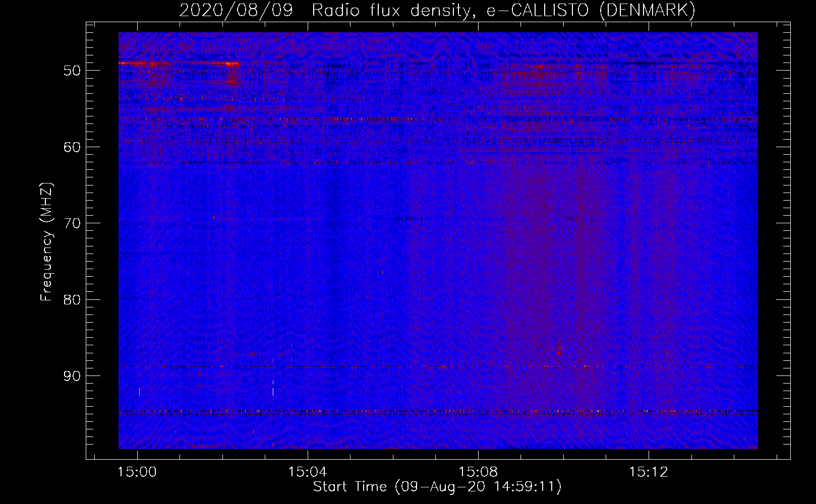816x504 pixels.
Task: Click the 60 frequency tick label
Action: [x=72, y=147]
